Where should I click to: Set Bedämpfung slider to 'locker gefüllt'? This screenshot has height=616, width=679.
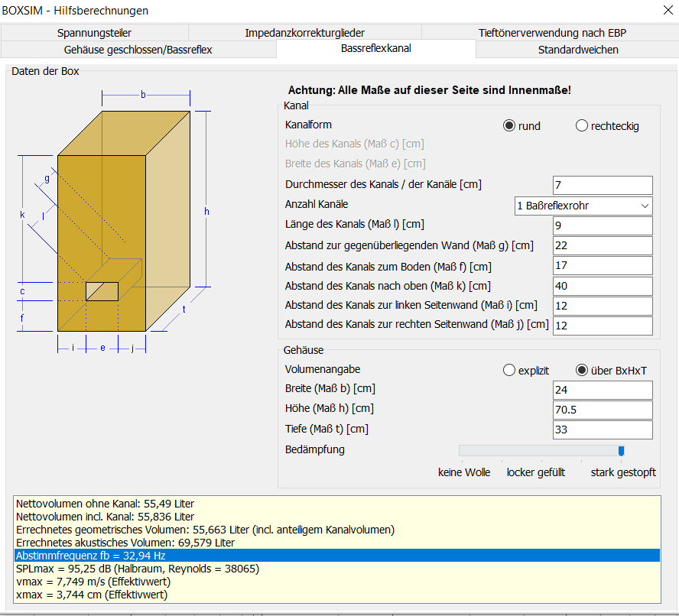pyautogui.click(x=541, y=451)
